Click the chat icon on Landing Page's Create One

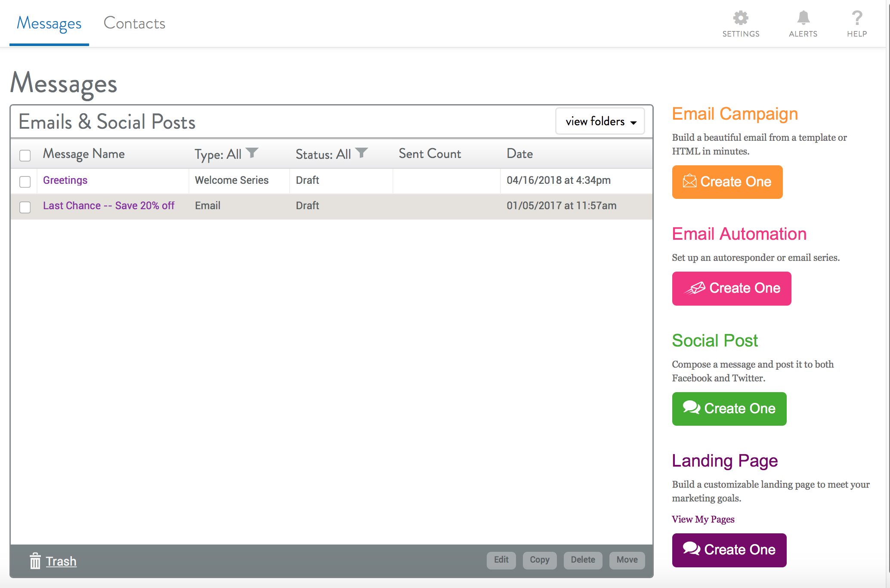click(x=691, y=549)
